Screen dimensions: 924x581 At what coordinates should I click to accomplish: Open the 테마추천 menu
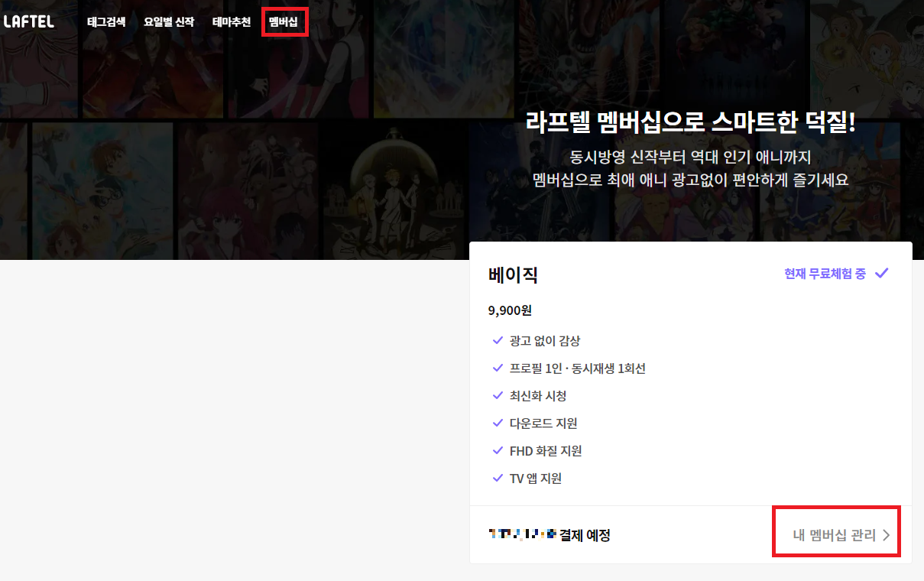tap(232, 22)
